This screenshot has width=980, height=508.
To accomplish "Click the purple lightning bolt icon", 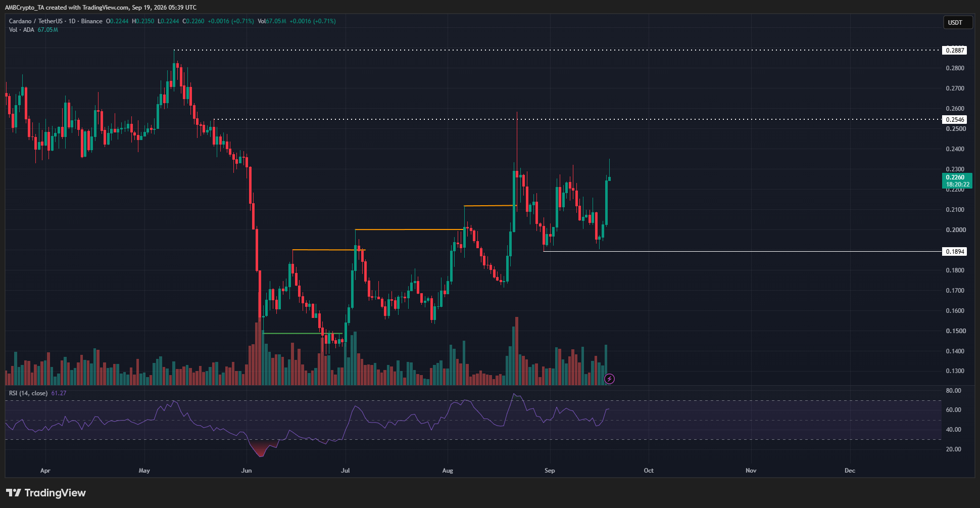I will tap(610, 379).
